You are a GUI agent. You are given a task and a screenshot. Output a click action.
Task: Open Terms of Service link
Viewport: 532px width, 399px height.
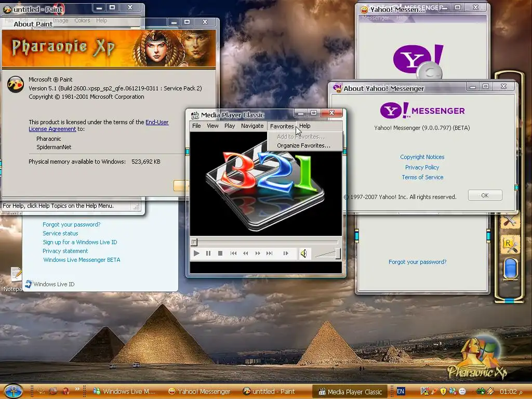[422, 177]
